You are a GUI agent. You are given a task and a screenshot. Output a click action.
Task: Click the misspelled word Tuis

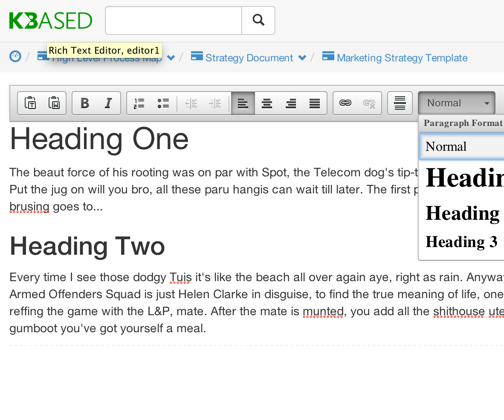click(180, 277)
